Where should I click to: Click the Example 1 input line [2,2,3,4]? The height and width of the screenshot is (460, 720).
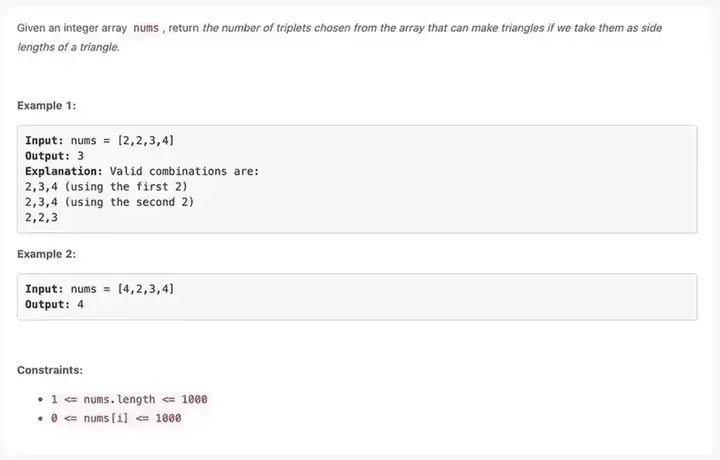pos(100,140)
